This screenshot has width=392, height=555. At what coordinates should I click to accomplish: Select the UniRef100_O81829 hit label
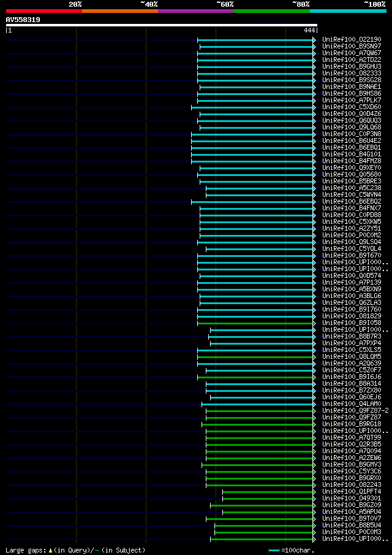pyautogui.click(x=352, y=316)
